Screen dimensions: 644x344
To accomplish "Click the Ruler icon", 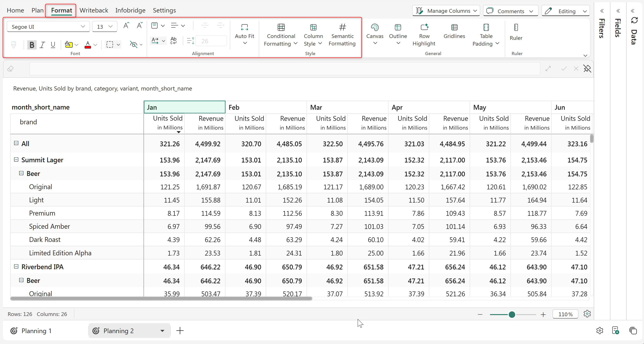I will [516, 27].
